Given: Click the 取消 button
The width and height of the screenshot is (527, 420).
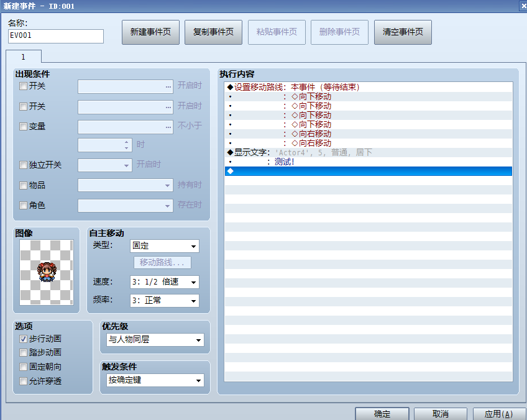Looking at the screenshot, I should click(x=440, y=414).
